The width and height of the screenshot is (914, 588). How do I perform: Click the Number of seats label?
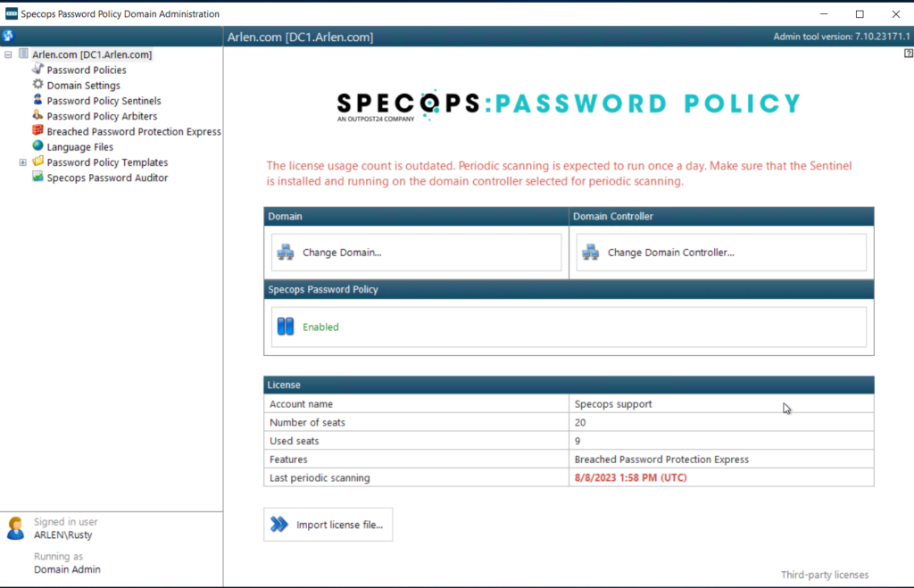click(x=307, y=423)
